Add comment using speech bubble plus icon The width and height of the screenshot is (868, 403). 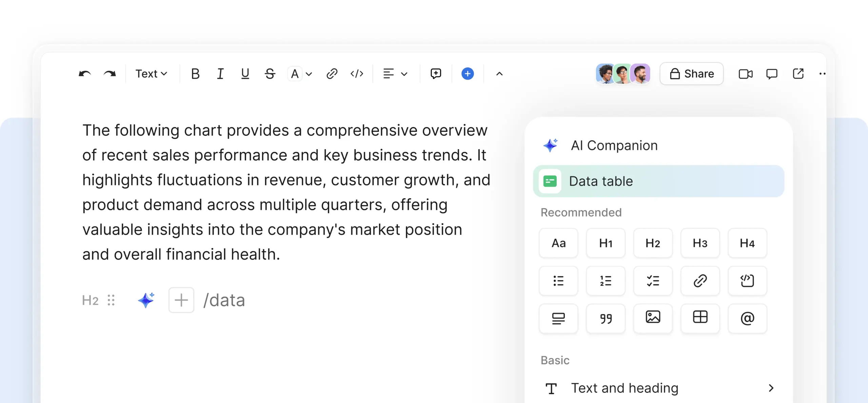click(x=436, y=74)
